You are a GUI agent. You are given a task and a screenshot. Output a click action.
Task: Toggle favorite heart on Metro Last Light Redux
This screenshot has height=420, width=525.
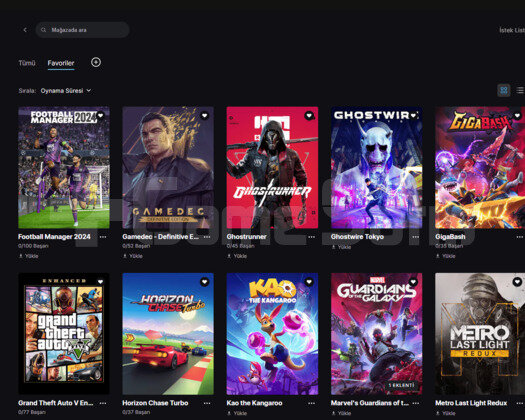pos(517,282)
